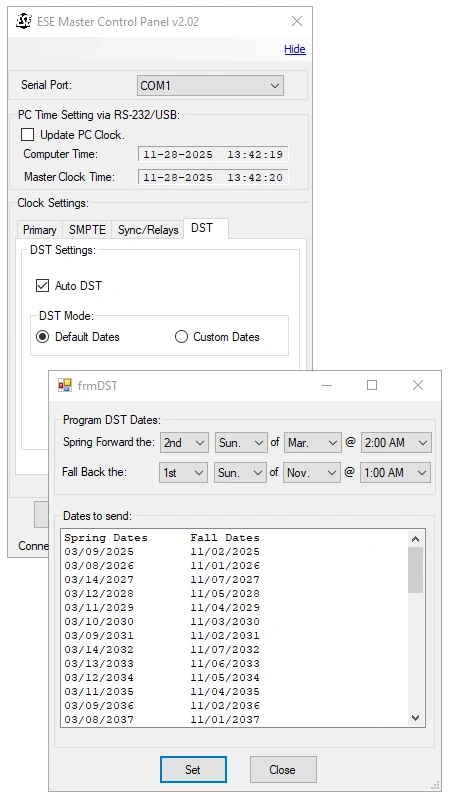Click the spring date 03/10/2030
This screenshot has width=455, height=793.
99,622
